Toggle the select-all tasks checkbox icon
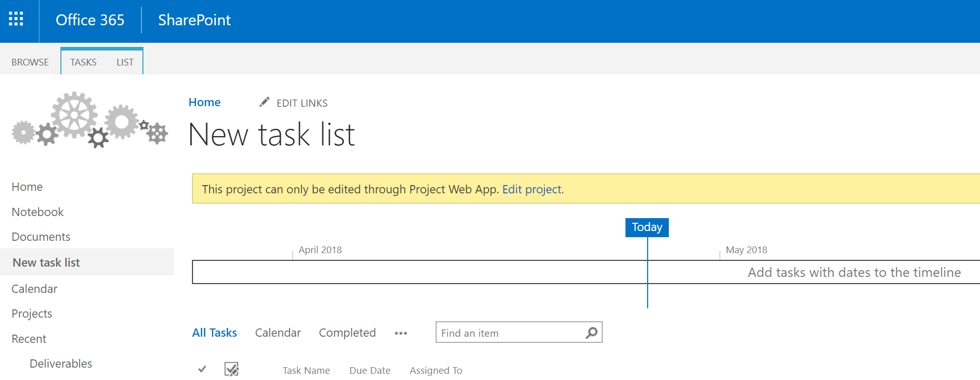The height and width of the screenshot is (380, 980). [x=231, y=369]
